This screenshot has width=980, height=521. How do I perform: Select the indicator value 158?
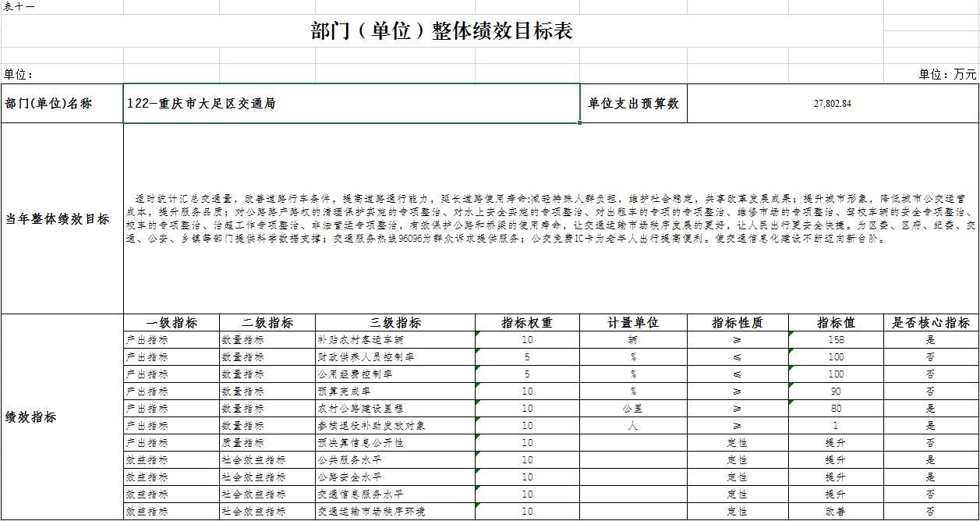[x=836, y=340]
